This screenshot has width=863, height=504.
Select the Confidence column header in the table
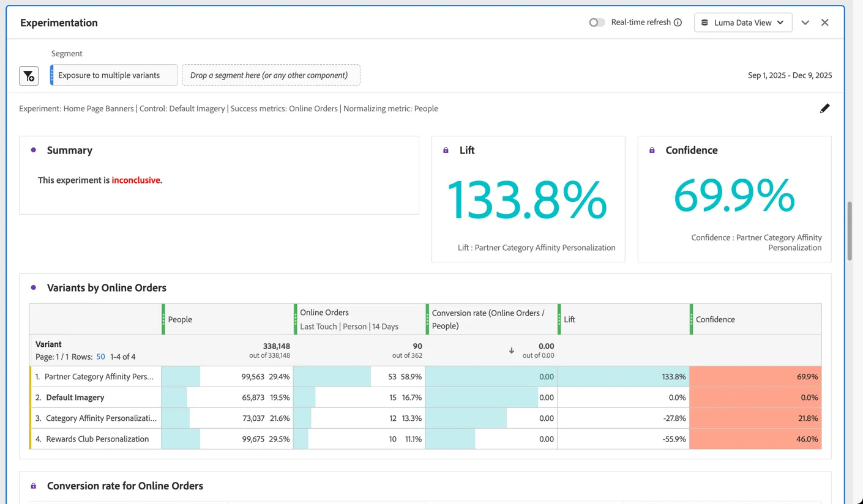[x=757, y=319]
